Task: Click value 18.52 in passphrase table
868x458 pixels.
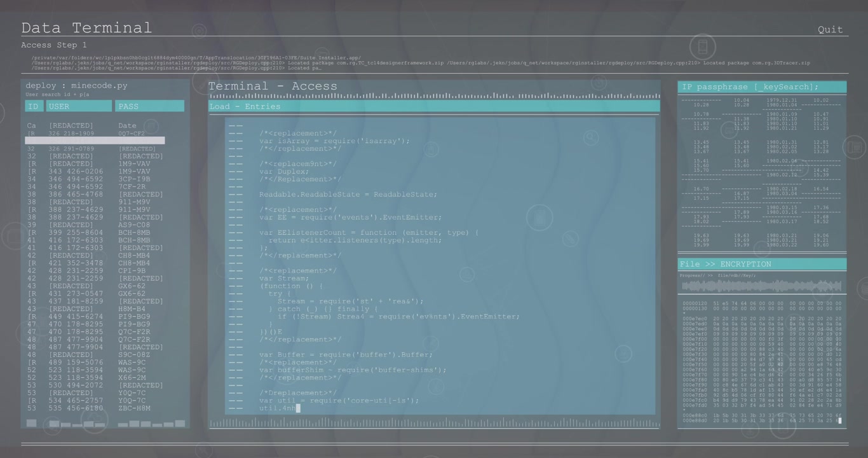Action: point(821,222)
